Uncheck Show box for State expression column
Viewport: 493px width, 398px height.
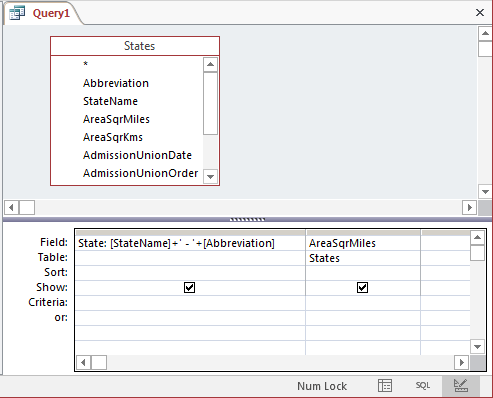pyautogui.click(x=189, y=287)
